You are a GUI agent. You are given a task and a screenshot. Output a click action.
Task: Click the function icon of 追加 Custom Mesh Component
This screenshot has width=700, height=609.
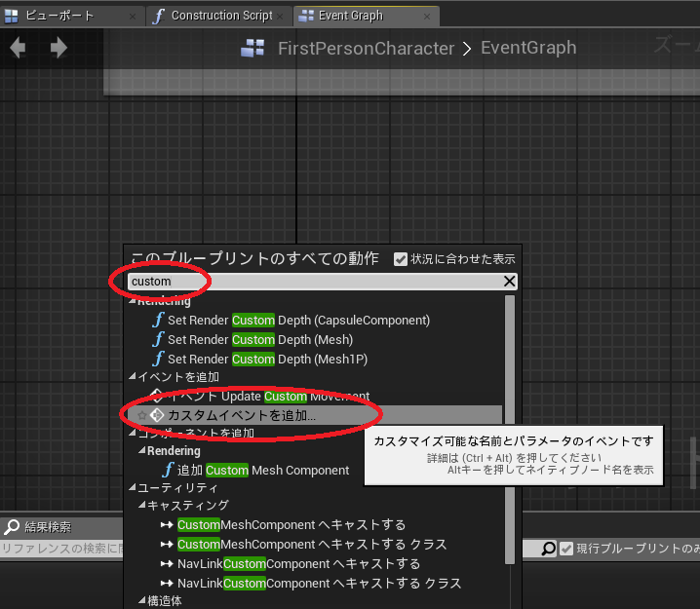[x=168, y=470]
